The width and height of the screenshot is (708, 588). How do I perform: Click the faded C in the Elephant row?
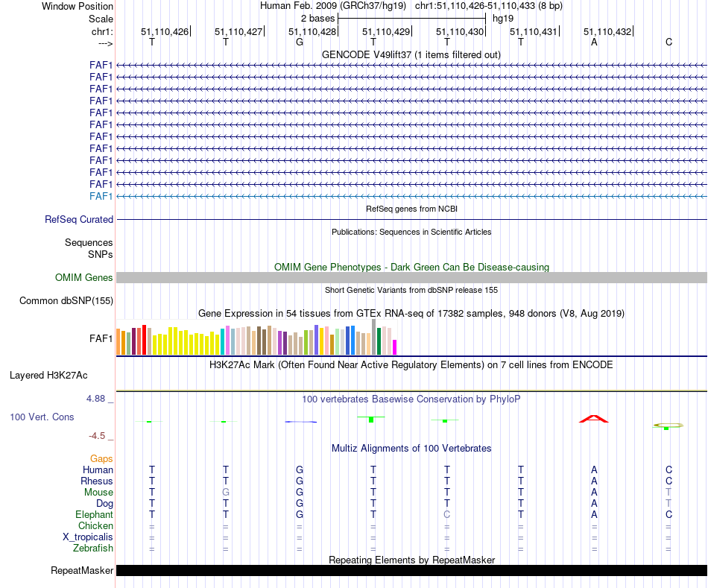click(x=446, y=514)
